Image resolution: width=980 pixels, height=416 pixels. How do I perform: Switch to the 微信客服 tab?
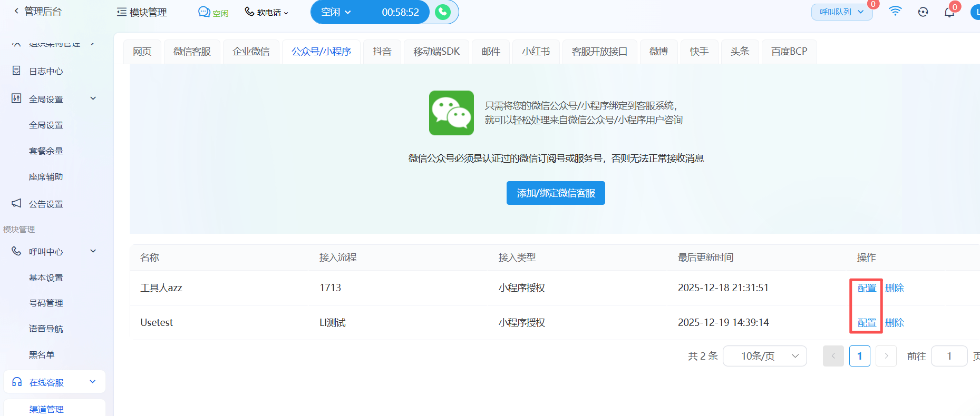coord(192,52)
